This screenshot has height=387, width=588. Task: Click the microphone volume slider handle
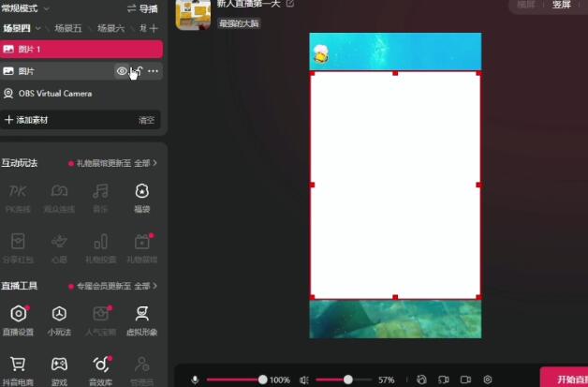(263, 380)
